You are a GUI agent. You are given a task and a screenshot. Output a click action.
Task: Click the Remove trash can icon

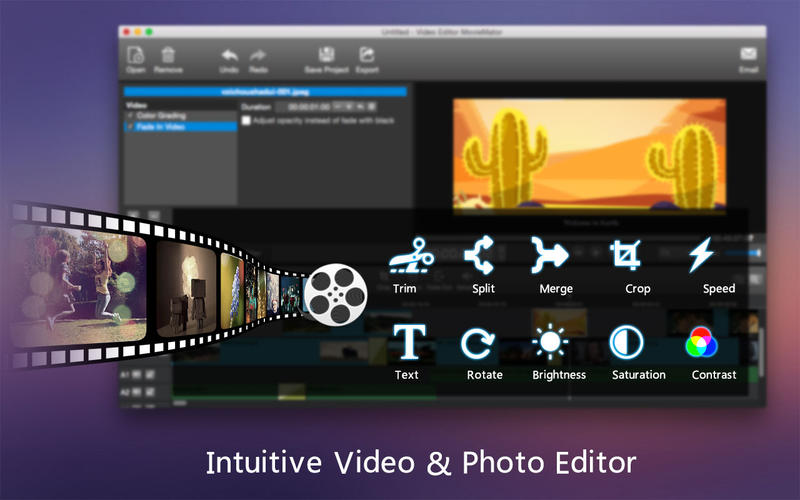coord(168,55)
